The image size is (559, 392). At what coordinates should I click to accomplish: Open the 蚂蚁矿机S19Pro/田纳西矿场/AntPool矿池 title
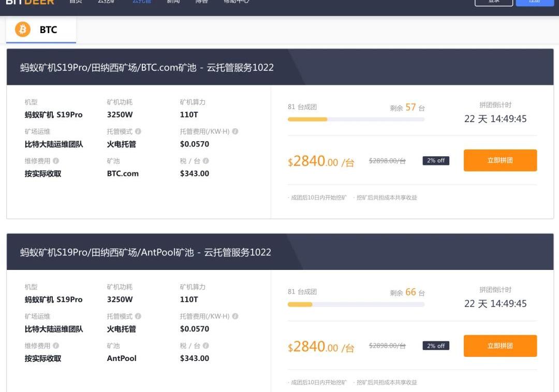(145, 252)
